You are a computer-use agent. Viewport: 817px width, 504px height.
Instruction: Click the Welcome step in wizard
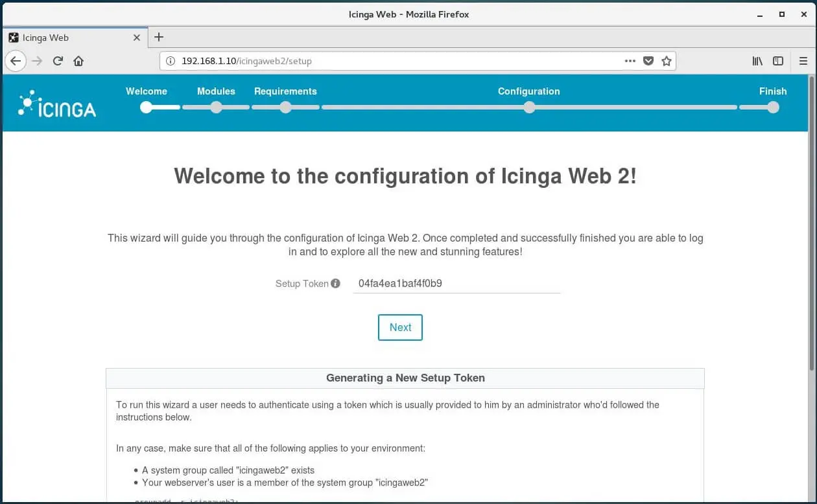coord(147,91)
